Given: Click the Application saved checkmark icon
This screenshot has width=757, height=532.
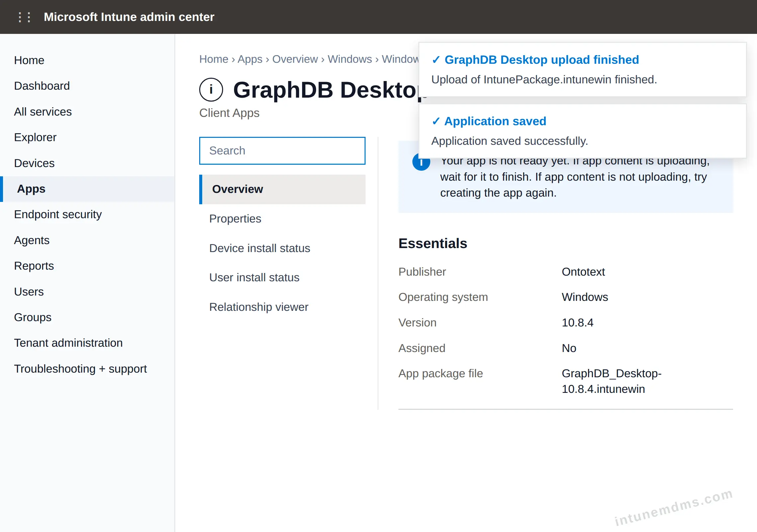Looking at the screenshot, I should [x=436, y=121].
